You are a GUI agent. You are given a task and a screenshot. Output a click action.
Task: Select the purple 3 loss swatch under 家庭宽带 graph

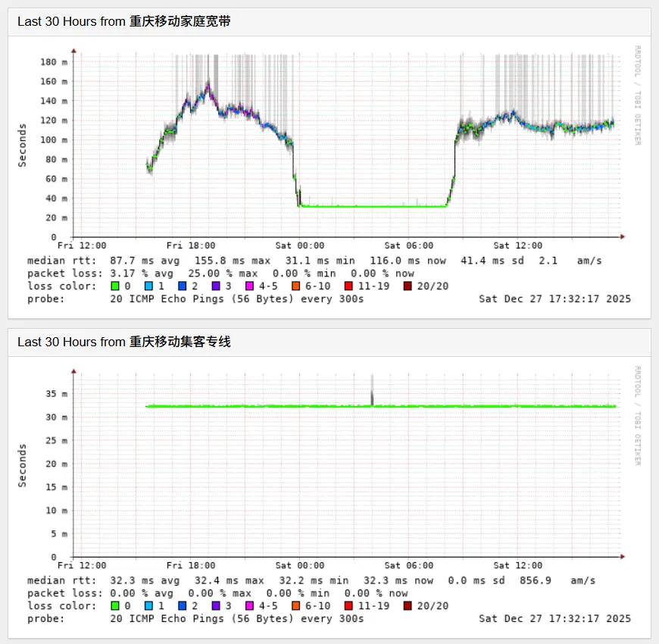(x=216, y=286)
